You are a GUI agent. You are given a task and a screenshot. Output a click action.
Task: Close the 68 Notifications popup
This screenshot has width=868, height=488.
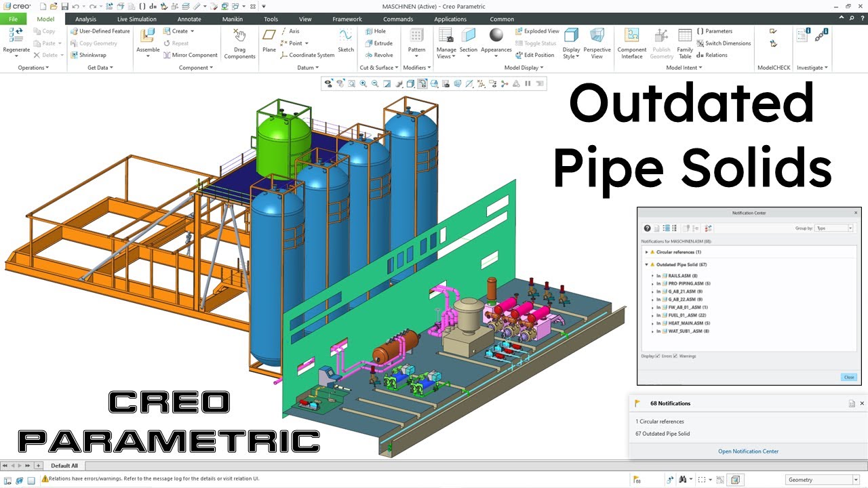click(x=862, y=403)
